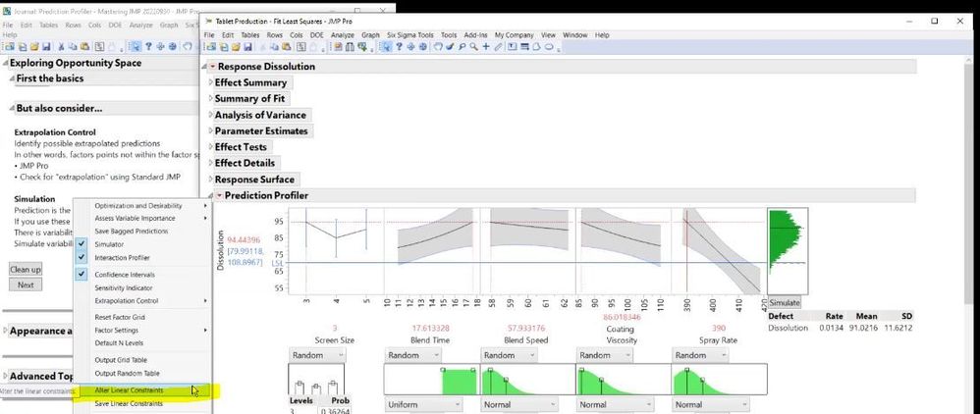The width and height of the screenshot is (980, 414).
Task: Select Reset Factor Grid menu entry
Action: 120,317
